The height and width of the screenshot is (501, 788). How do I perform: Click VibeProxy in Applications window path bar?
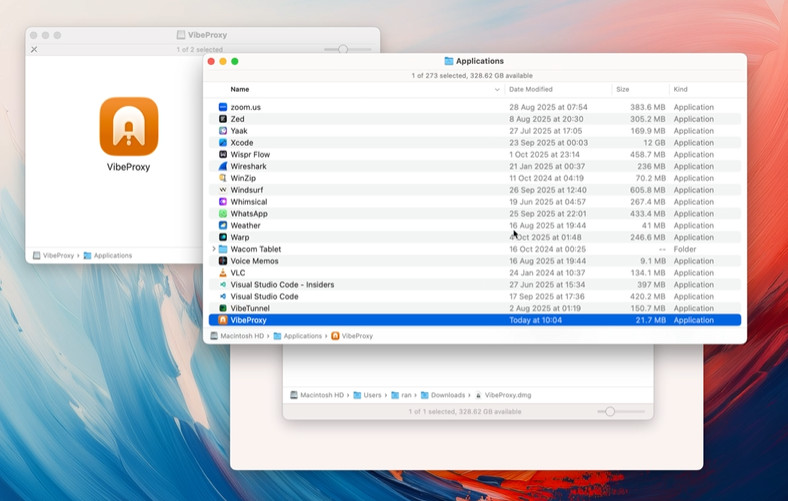point(352,336)
